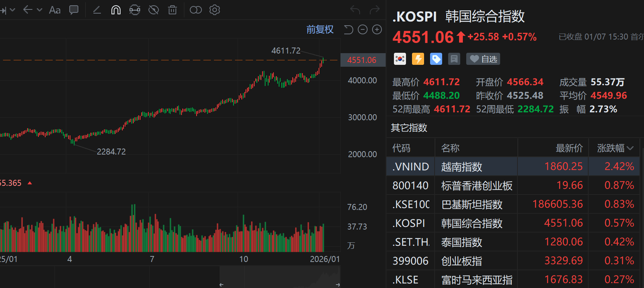
Task: Select the trend line drawing tool
Action: click(97, 10)
